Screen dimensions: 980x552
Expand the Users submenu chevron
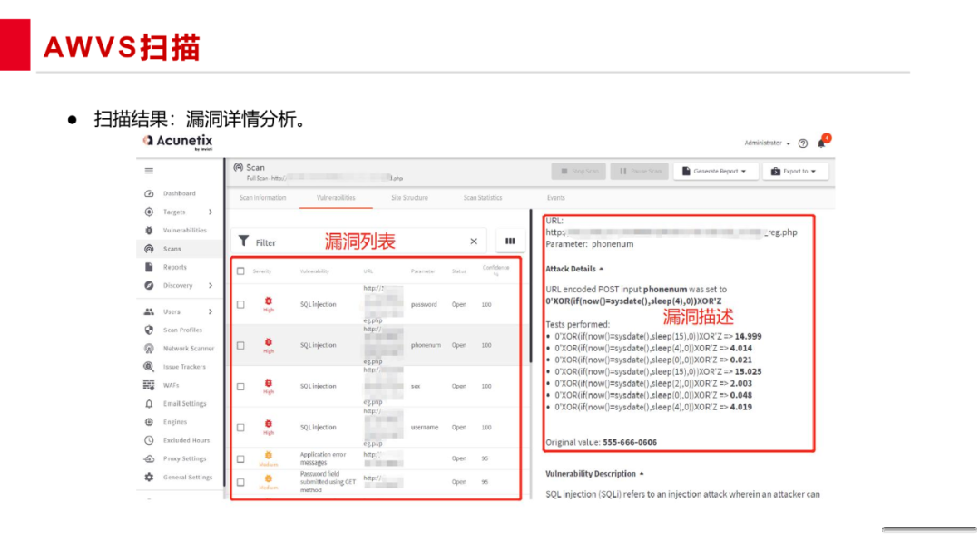211,311
